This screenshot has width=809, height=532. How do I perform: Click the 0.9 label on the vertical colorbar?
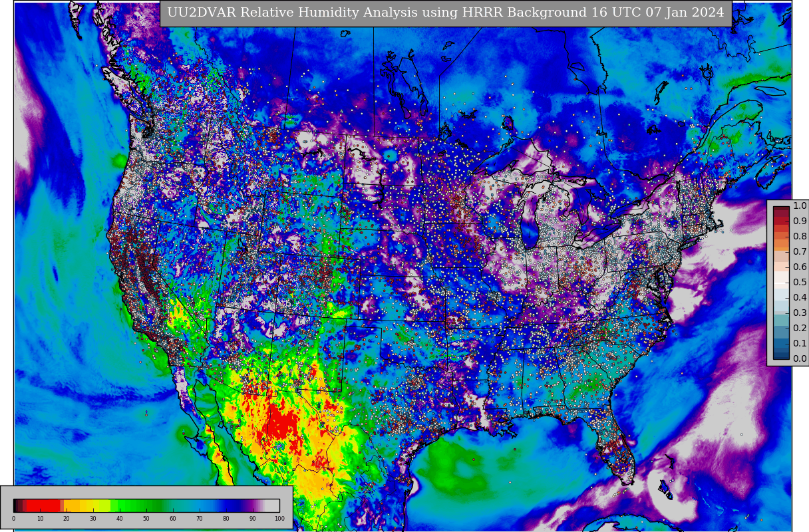[x=800, y=221]
